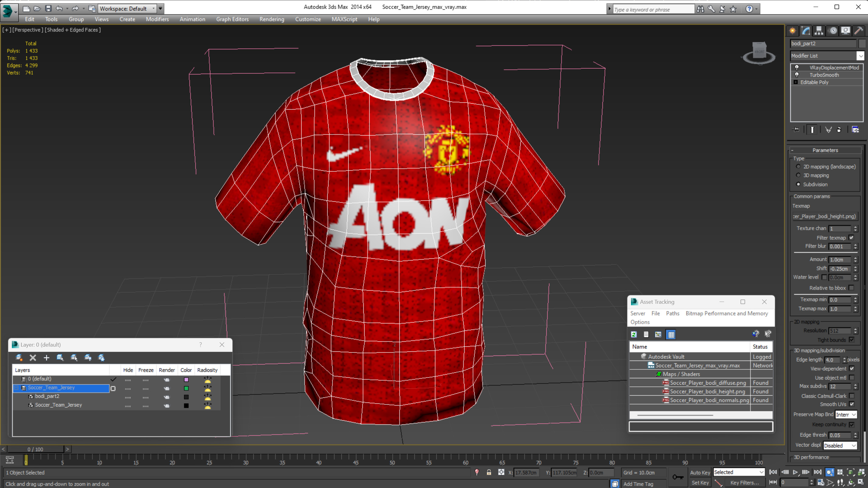
Task: Select 2D mapping (landscape) radio button
Action: (x=798, y=166)
